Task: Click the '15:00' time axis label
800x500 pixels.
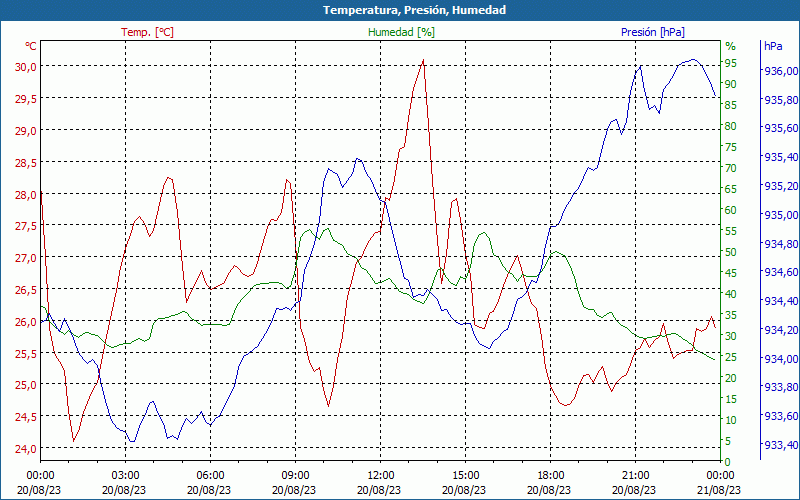Action: point(465,476)
